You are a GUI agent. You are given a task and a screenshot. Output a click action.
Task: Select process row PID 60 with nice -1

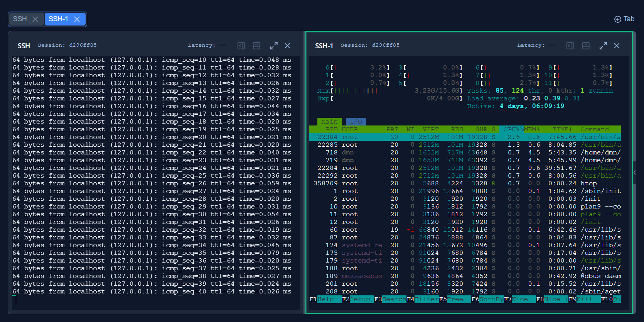pyautogui.click(x=465, y=230)
